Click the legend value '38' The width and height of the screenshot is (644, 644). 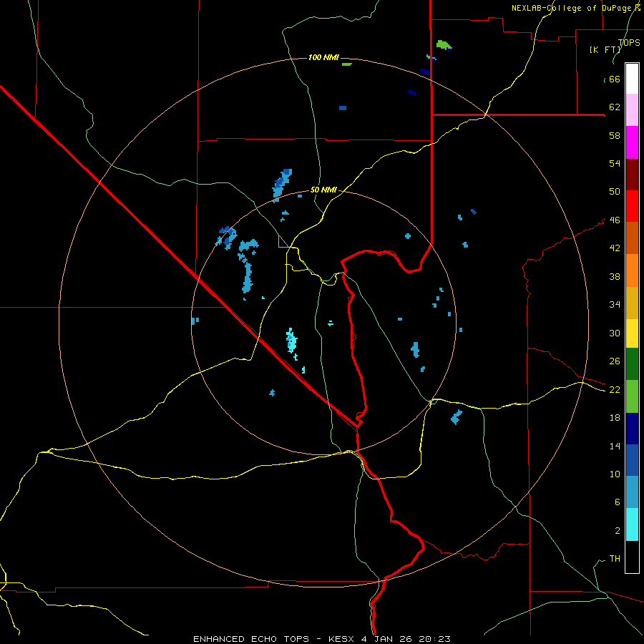pyautogui.click(x=615, y=276)
